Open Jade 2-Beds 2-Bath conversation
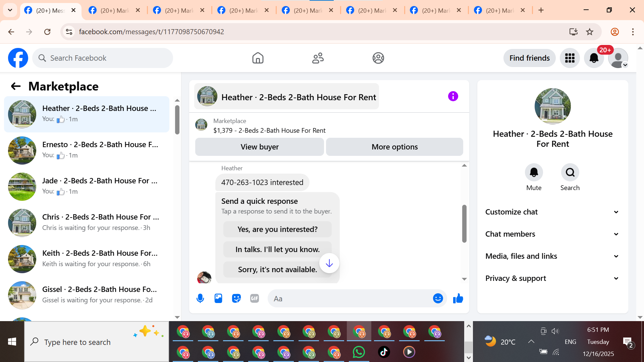 pos(87,187)
